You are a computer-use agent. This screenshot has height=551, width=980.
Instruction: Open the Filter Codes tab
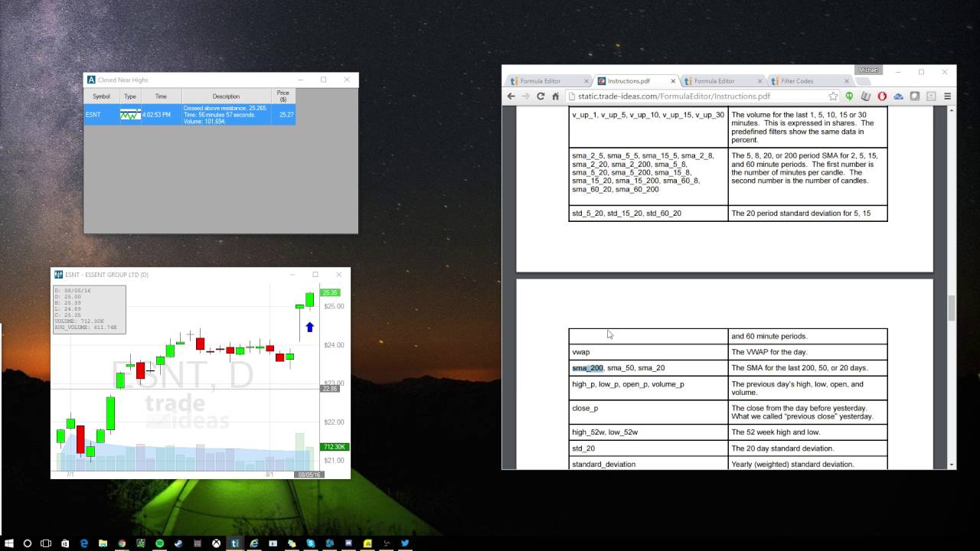(x=809, y=81)
